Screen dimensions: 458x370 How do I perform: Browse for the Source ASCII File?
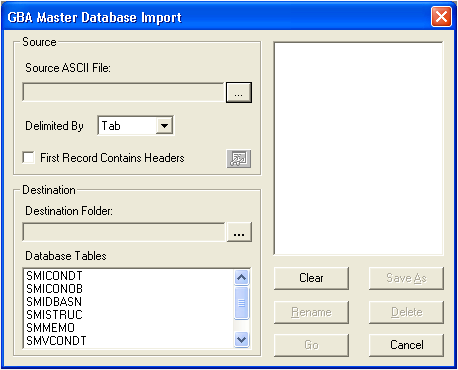[x=239, y=92]
